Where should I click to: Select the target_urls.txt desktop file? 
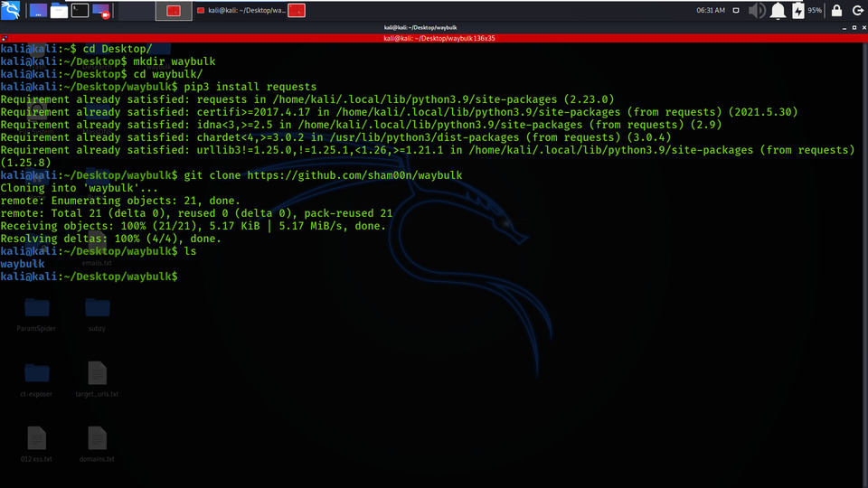[x=97, y=380]
